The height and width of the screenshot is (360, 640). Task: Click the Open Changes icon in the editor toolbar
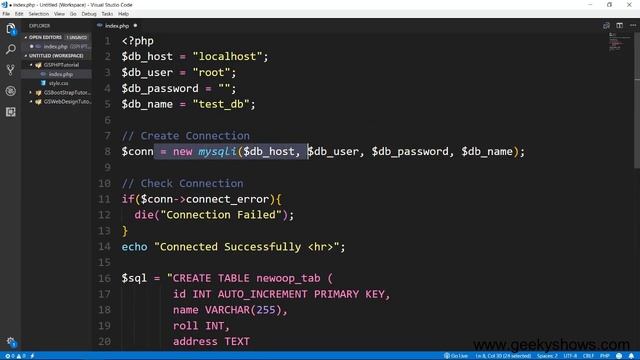coord(606,26)
